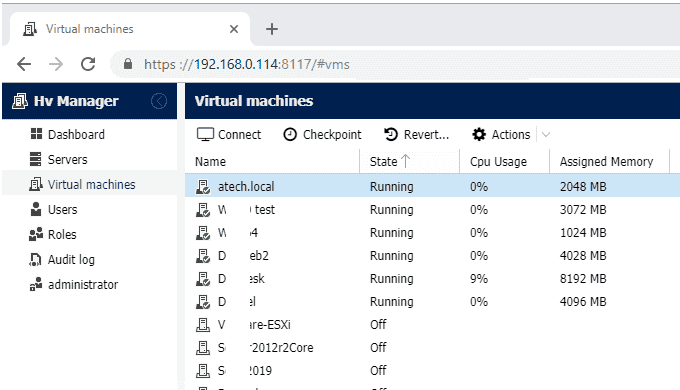The height and width of the screenshot is (390, 680).
Task: Click the browser forward arrow
Action: pyautogui.click(x=56, y=64)
